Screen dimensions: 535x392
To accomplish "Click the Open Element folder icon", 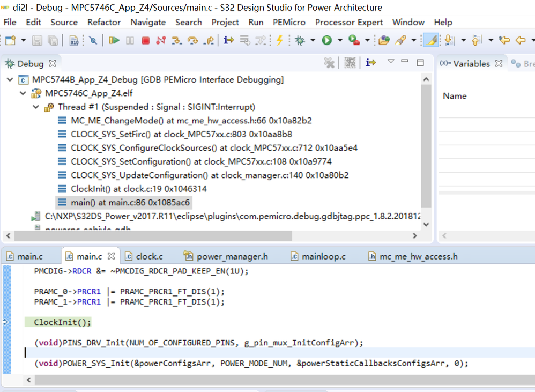I will pos(384,41).
